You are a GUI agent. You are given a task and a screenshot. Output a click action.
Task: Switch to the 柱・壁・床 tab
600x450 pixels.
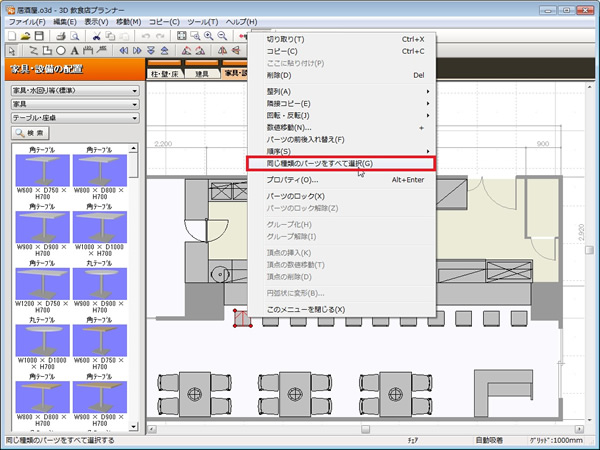point(165,74)
